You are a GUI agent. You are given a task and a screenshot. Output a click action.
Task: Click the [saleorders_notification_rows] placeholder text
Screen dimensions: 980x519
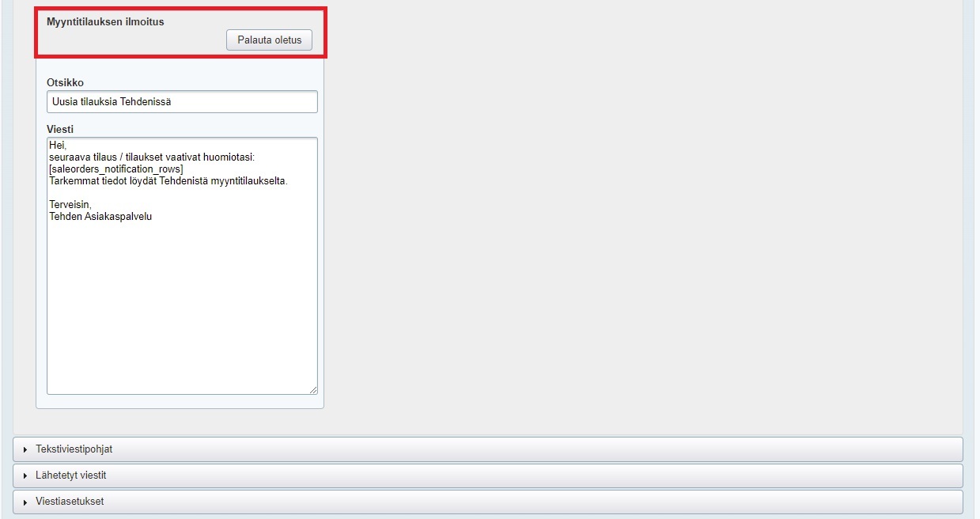[115, 169]
